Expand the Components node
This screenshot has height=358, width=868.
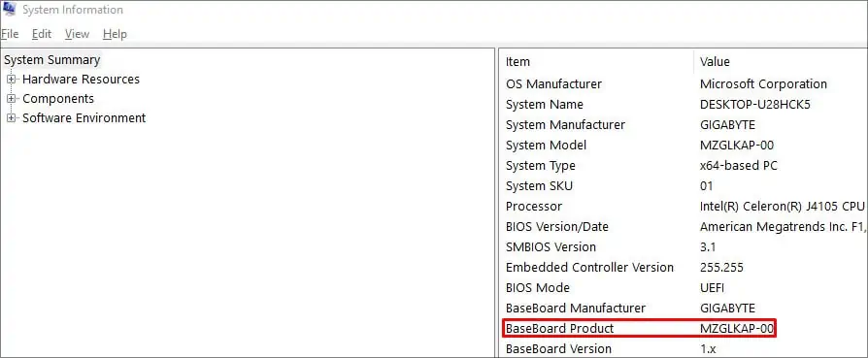[11, 99]
